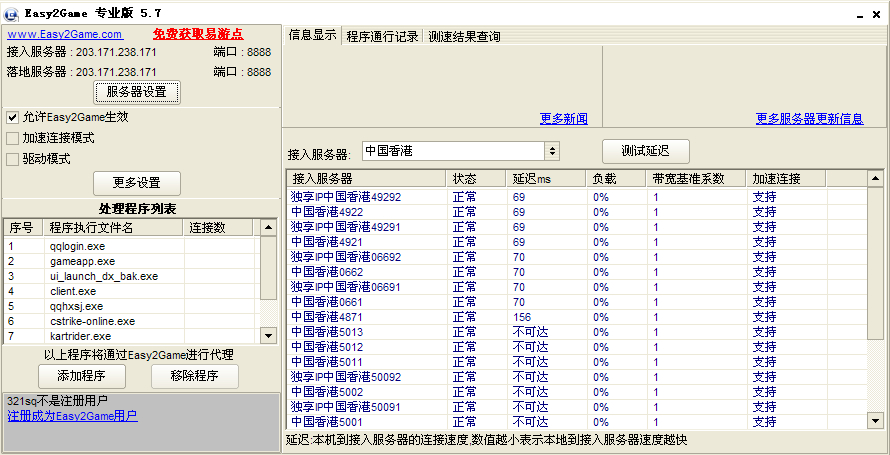Enable 驱动模式 checkbox
The image size is (890, 455).
tap(12, 159)
